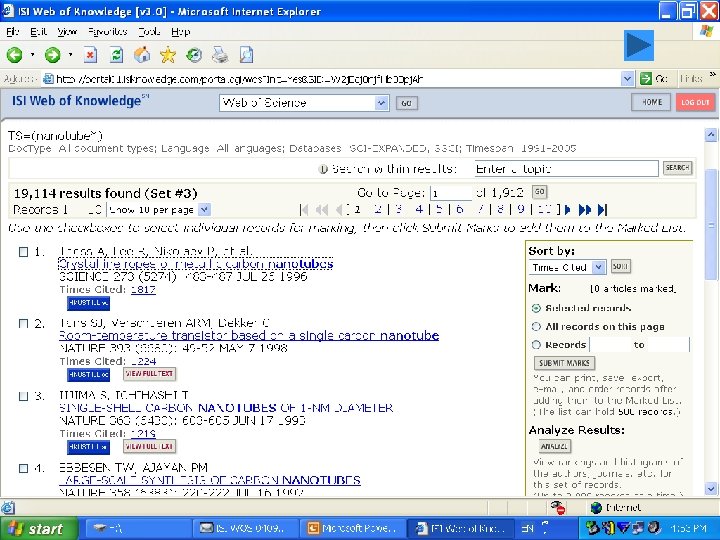Open the Edit menu
Viewport: 720px width, 540px height.
39,32
